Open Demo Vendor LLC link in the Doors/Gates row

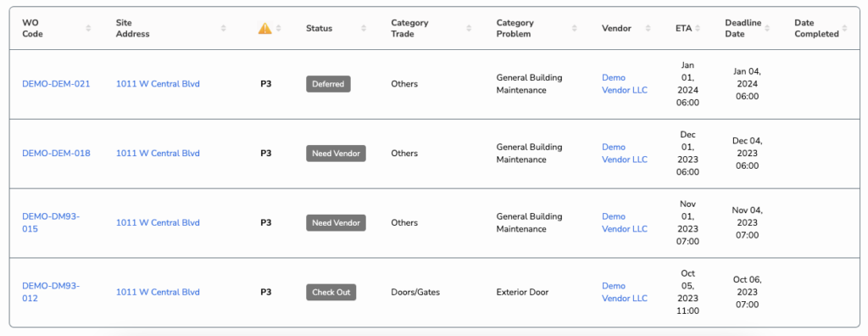pos(625,292)
